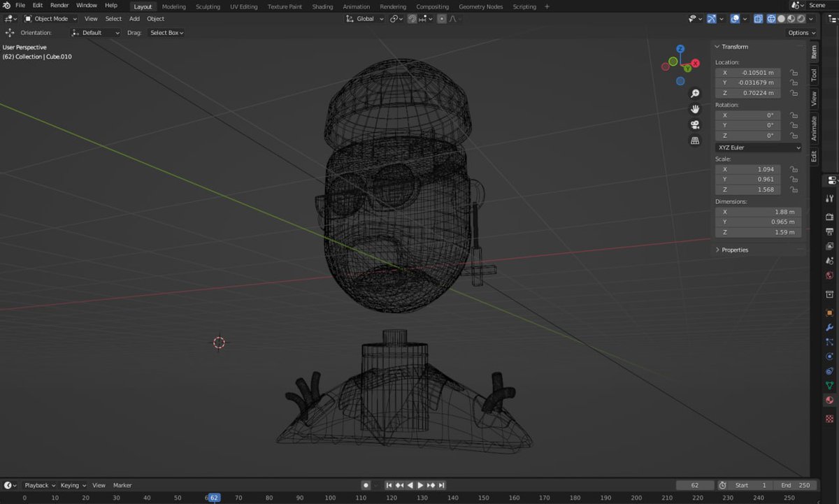Open the Render menu
This screenshot has height=504, width=839.
click(x=59, y=6)
